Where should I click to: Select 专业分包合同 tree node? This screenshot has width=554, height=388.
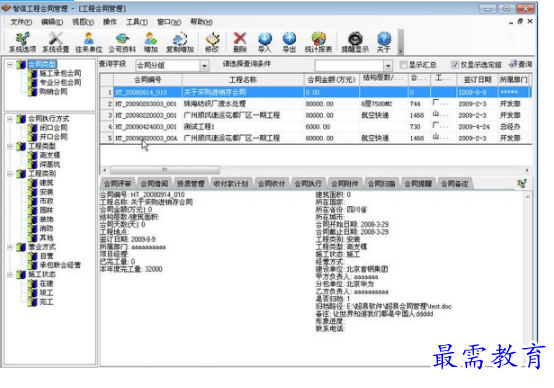point(60,82)
